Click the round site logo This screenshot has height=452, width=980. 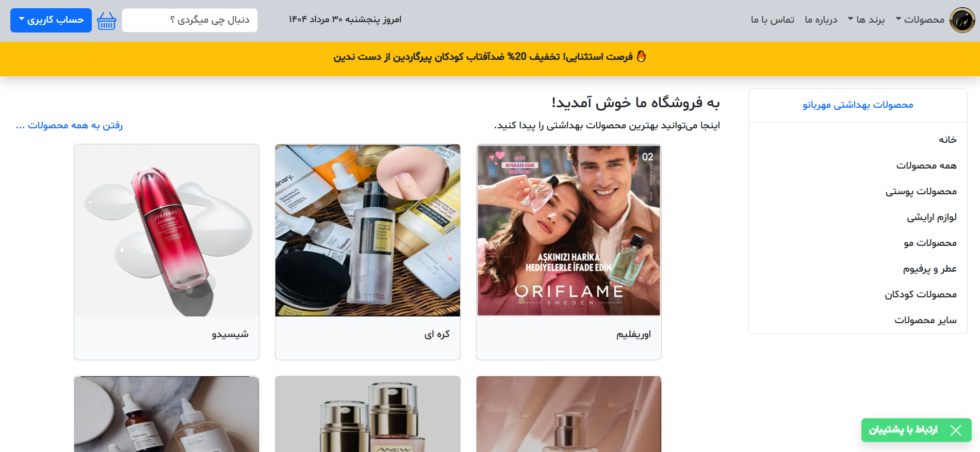tap(962, 20)
